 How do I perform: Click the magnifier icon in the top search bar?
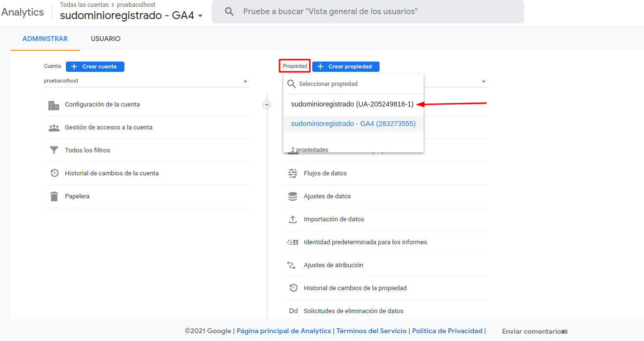click(x=229, y=11)
